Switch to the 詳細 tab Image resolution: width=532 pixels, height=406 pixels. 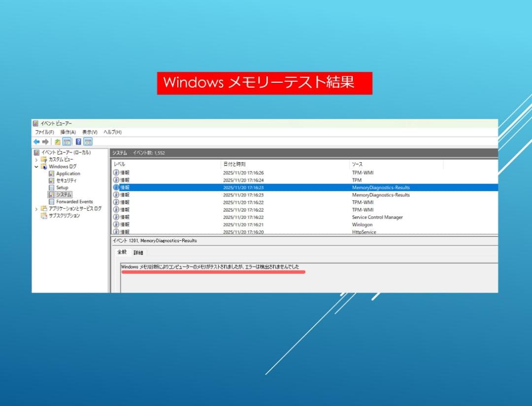(x=137, y=252)
